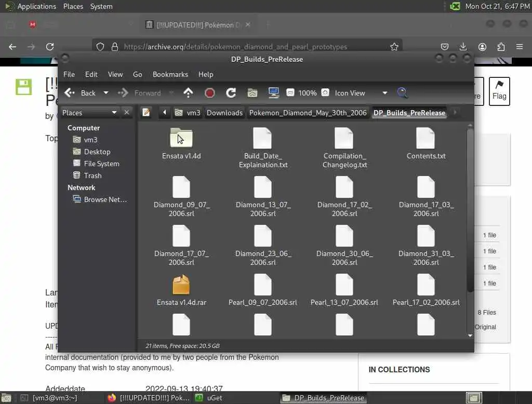Open the View menu
The width and height of the screenshot is (532, 404).
(115, 74)
